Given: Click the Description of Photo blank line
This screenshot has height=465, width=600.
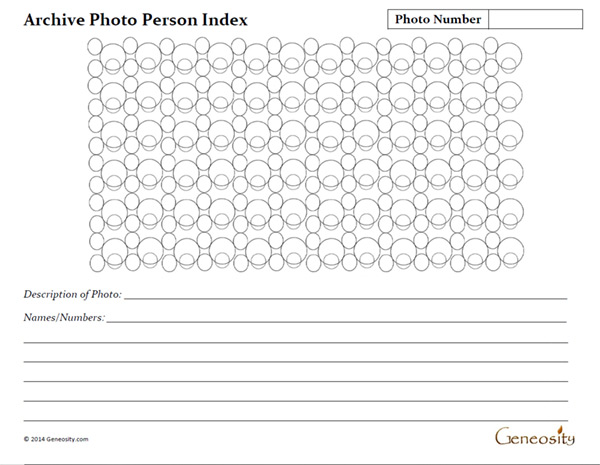Looking at the screenshot, I should click(346, 298).
